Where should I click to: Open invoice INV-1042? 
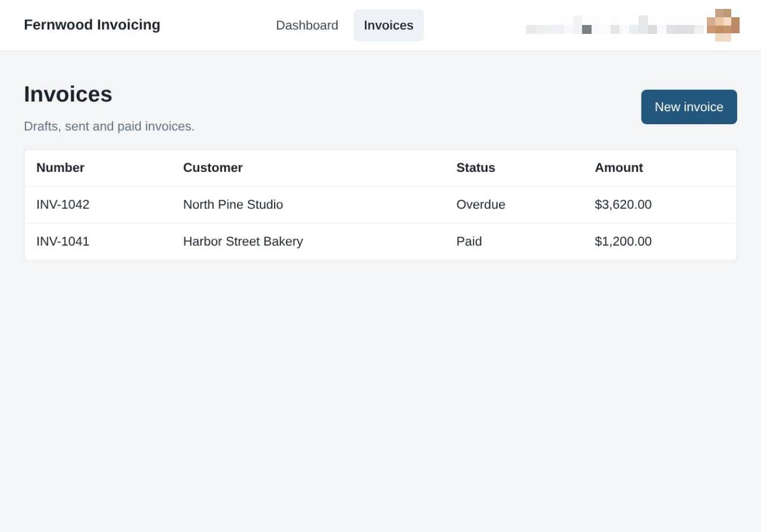click(x=63, y=204)
